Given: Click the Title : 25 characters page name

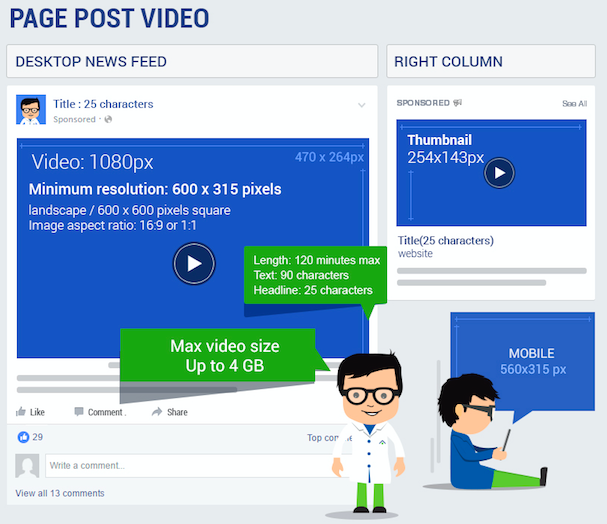Looking at the screenshot, I should click(x=103, y=104).
